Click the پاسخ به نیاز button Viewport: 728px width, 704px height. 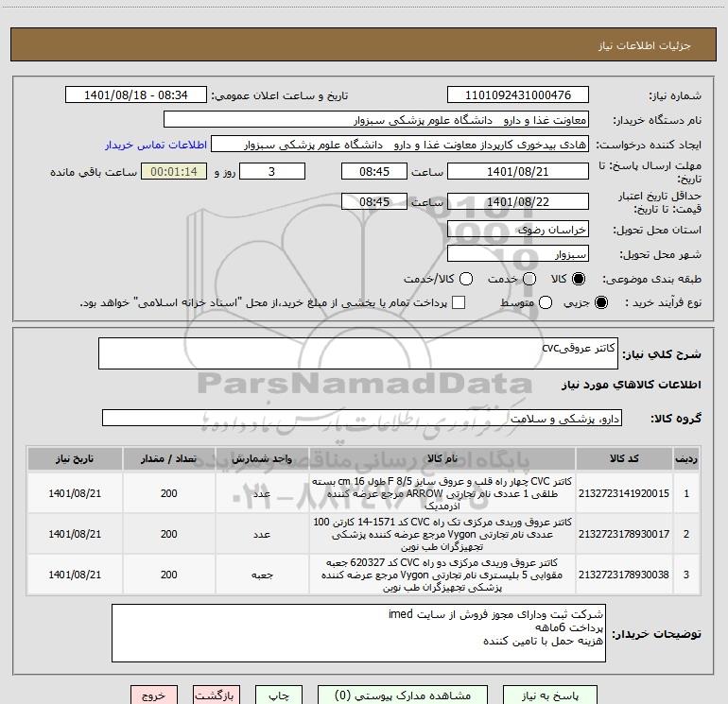tap(550, 695)
